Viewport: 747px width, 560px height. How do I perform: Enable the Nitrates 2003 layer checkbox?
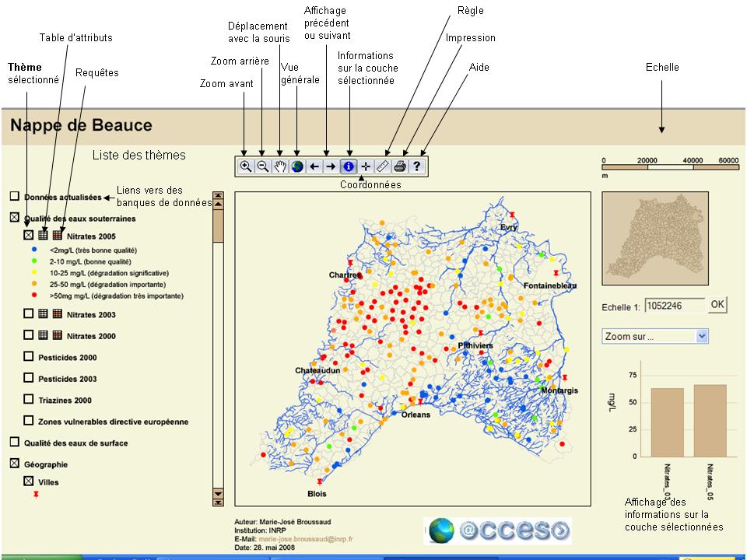coord(29,314)
